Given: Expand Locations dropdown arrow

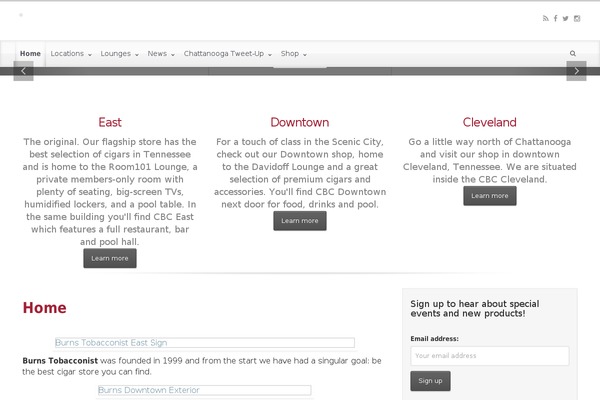Looking at the screenshot, I should (90, 55).
